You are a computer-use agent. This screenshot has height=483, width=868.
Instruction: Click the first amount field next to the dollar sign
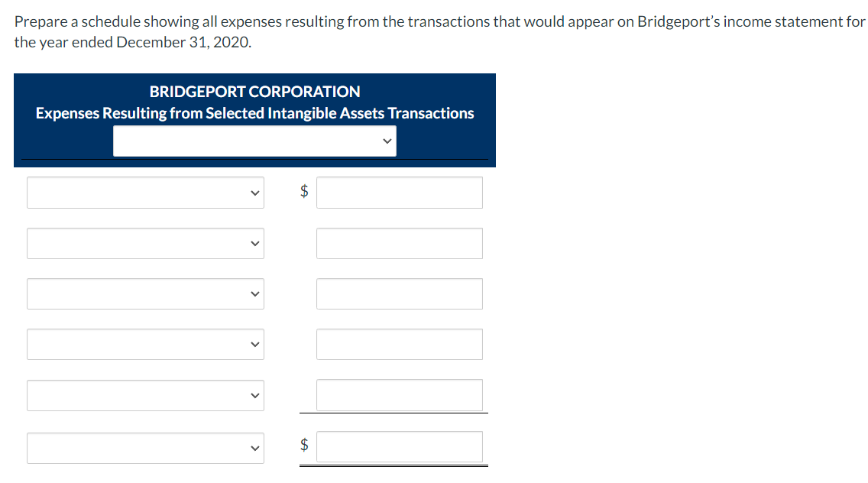pos(399,192)
